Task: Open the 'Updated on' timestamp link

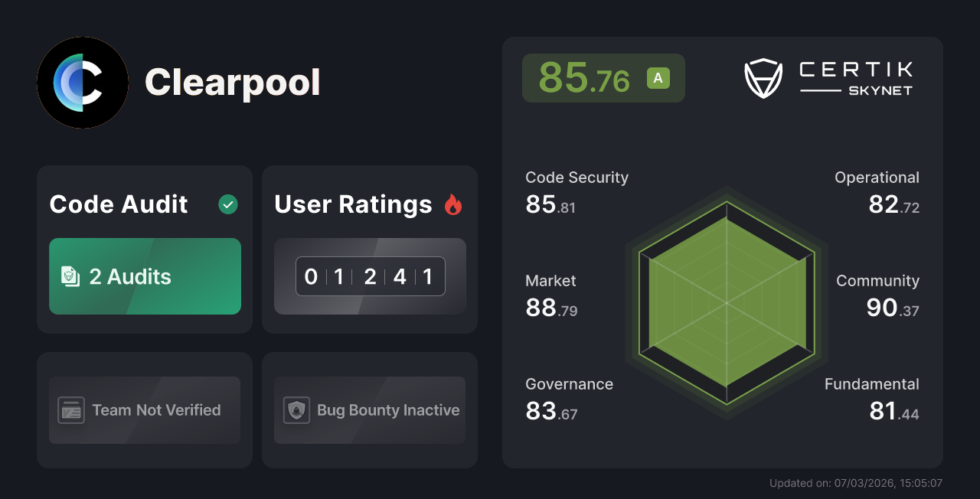Action: pos(855,483)
